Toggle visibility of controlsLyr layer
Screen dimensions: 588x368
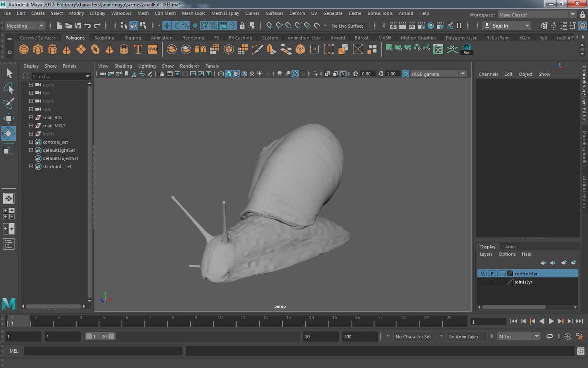(482, 274)
